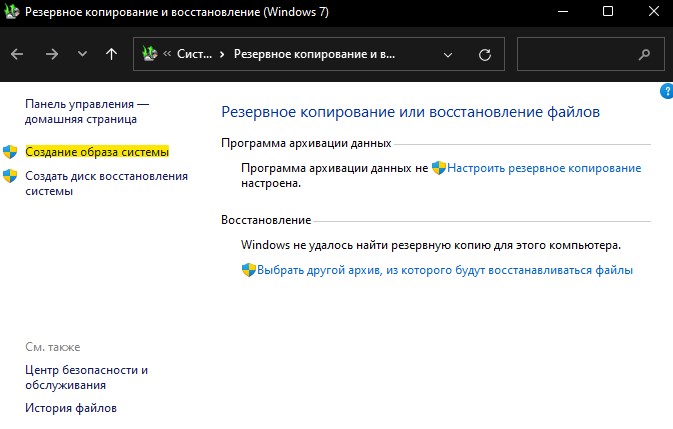673x429 pixels.
Task: Open help with question mark icon
Action: click(x=667, y=91)
